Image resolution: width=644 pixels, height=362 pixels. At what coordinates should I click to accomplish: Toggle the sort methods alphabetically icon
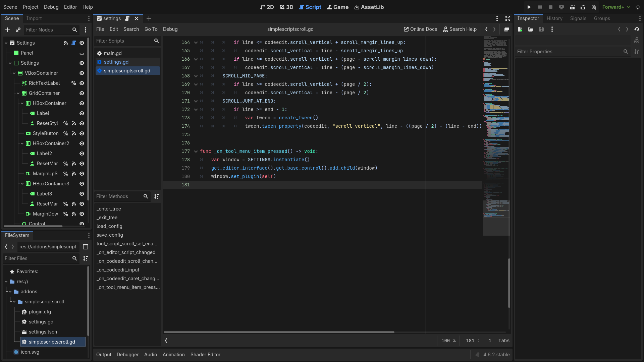157,196
